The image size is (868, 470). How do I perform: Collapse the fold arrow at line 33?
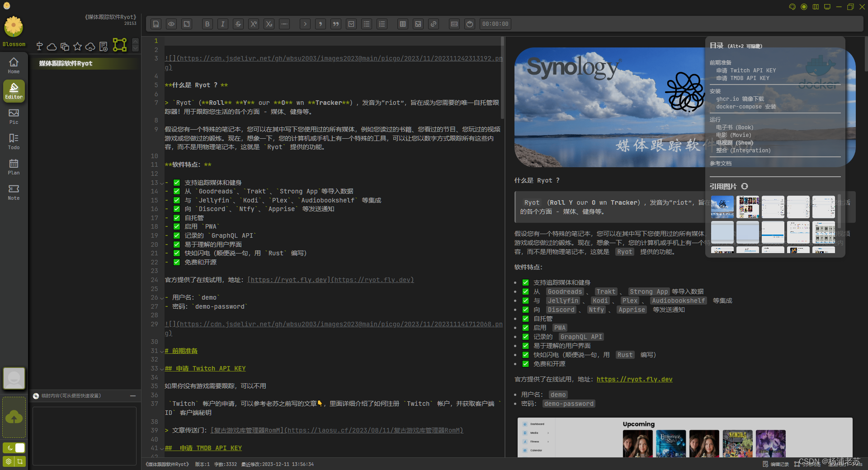click(x=162, y=369)
